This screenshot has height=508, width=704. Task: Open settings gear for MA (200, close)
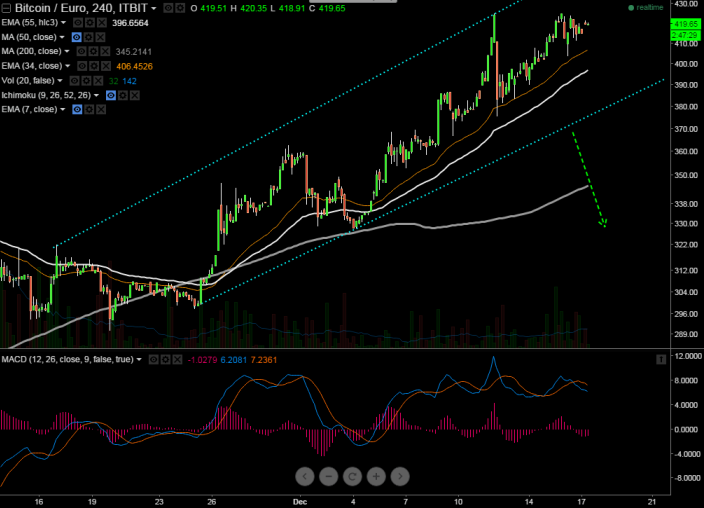tap(93, 51)
